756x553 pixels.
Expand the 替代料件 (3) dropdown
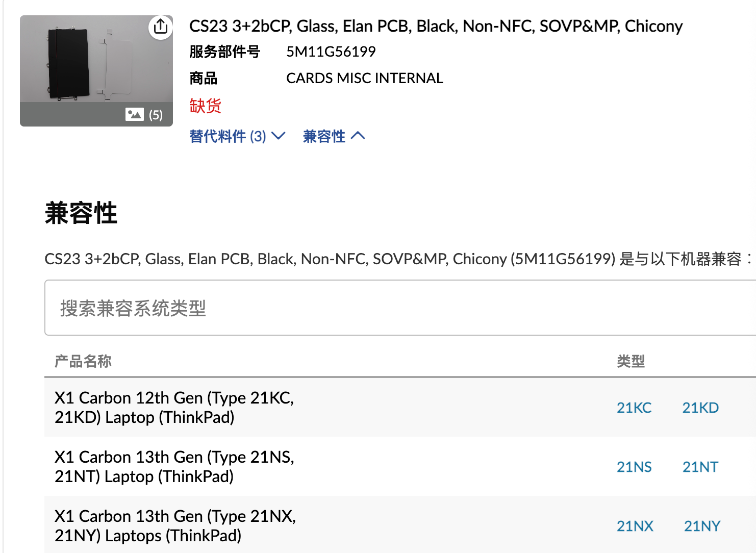click(x=237, y=136)
